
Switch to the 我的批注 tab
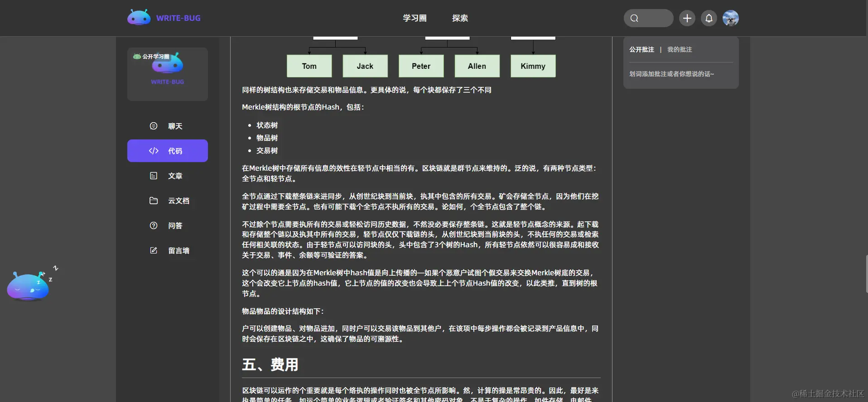click(x=680, y=49)
